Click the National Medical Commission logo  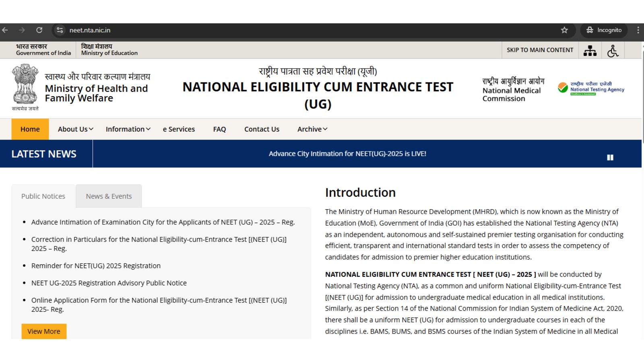[512, 87]
